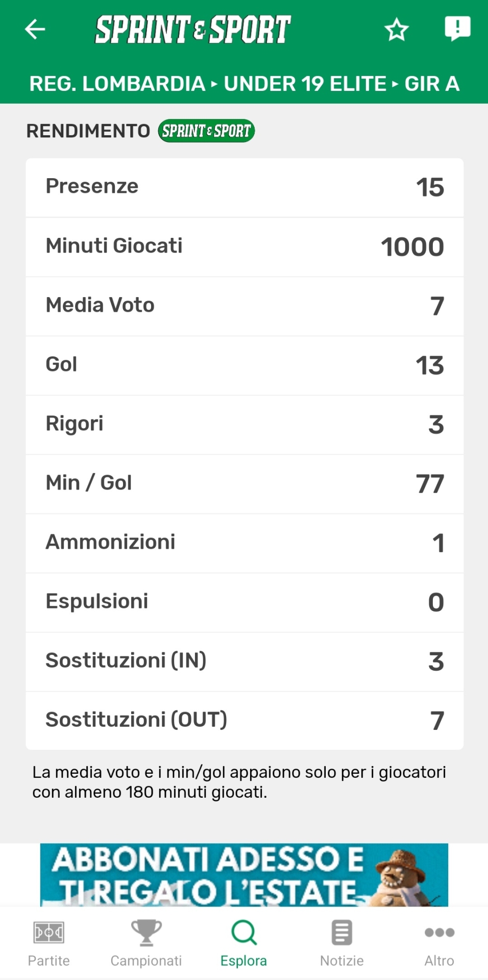Image resolution: width=488 pixels, height=980 pixels.
Task: Select the UNDER 19 ELITE breadcrumb
Action: tap(305, 84)
